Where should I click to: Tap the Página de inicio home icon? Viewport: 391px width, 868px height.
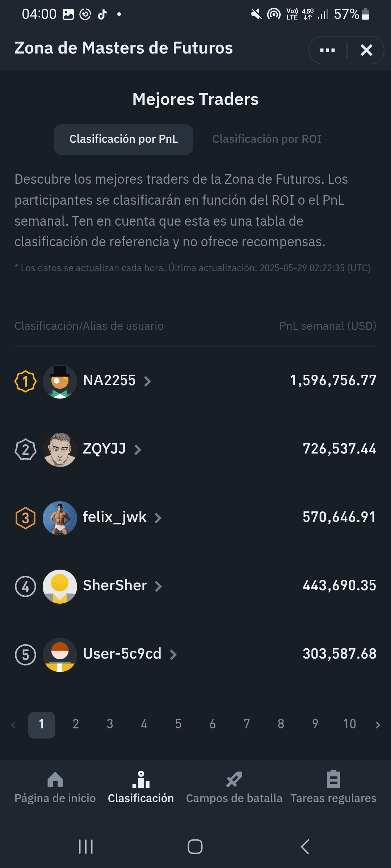click(55, 780)
